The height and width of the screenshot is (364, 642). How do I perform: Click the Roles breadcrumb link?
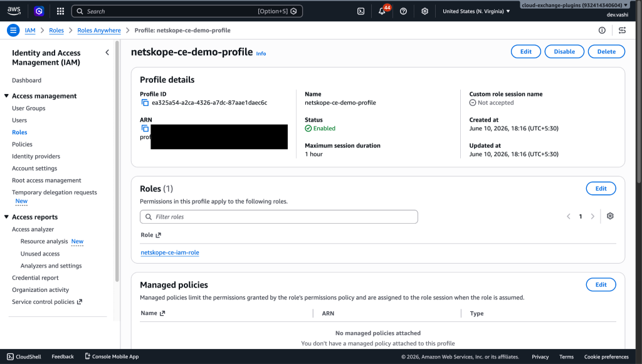[x=56, y=30]
